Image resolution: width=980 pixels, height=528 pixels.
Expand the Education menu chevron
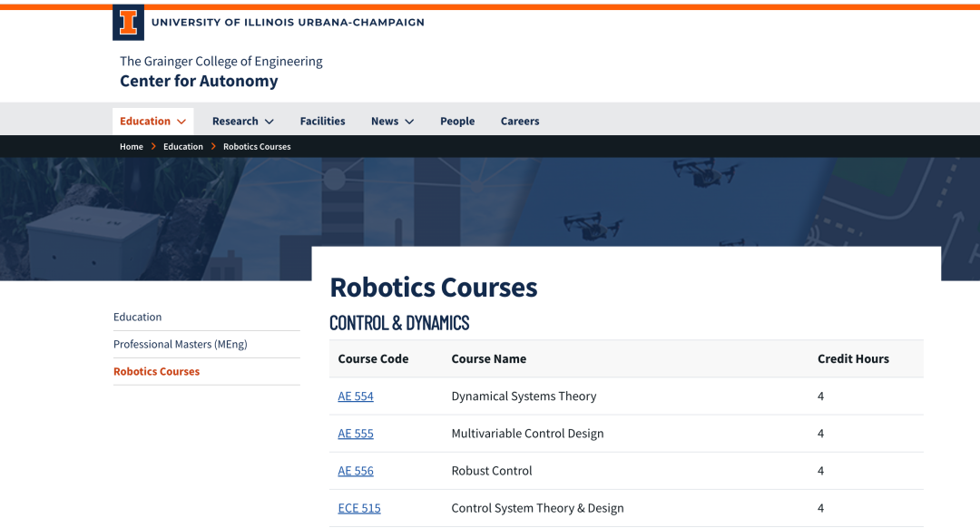(x=181, y=122)
